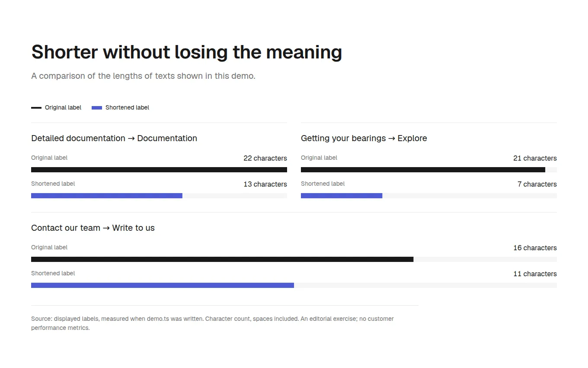Select the 'Original label' legend text
Image resolution: width=588 pixels, height=368 pixels.
click(x=63, y=107)
